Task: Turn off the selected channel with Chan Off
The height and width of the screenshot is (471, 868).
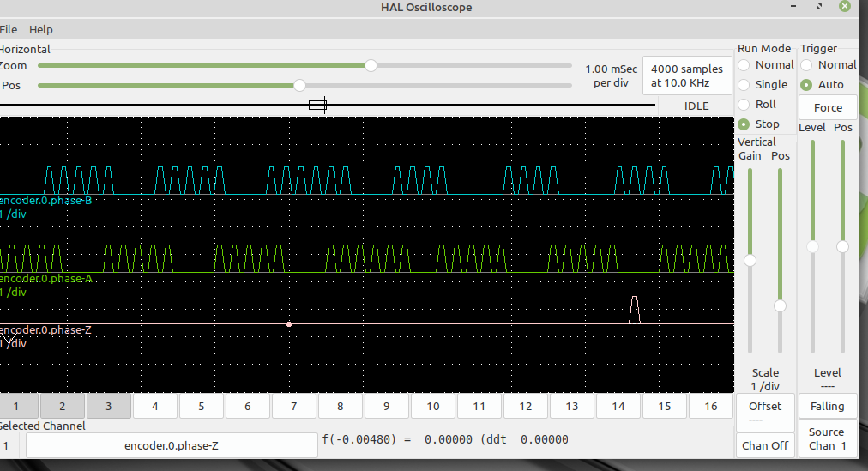Action: pos(765,445)
